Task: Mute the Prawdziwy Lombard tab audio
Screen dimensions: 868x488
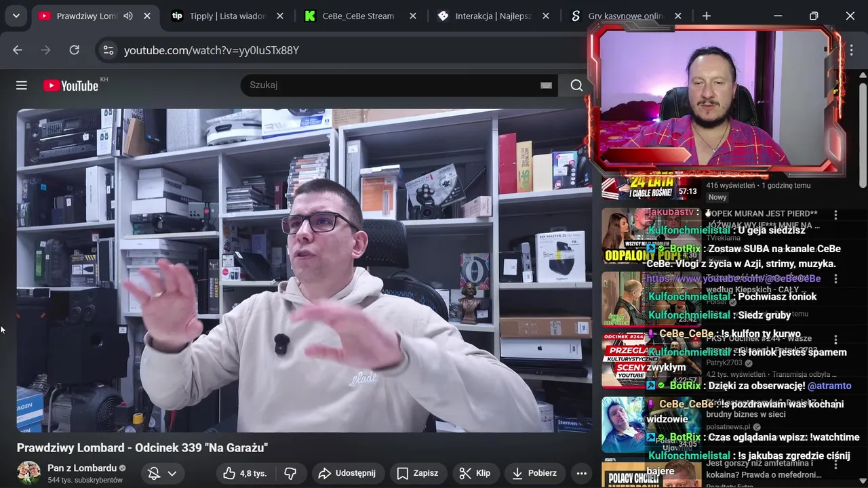Action: pyautogui.click(x=128, y=16)
